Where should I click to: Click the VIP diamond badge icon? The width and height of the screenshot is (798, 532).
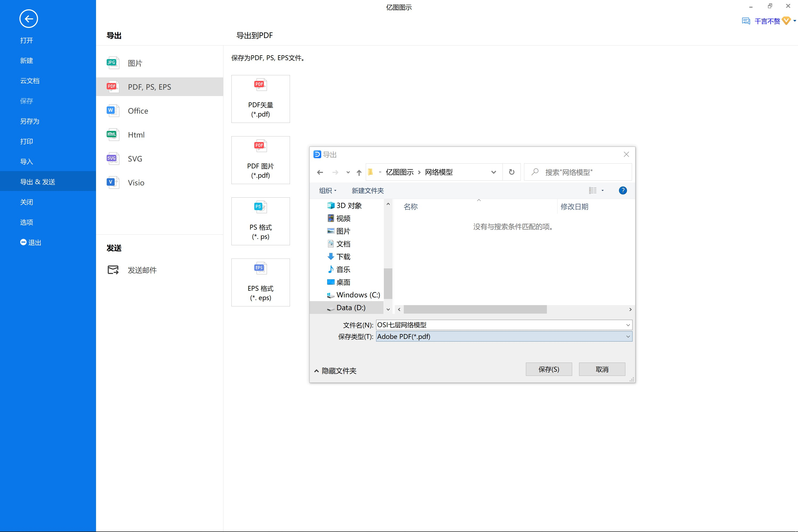pyautogui.click(x=786, y=21)
